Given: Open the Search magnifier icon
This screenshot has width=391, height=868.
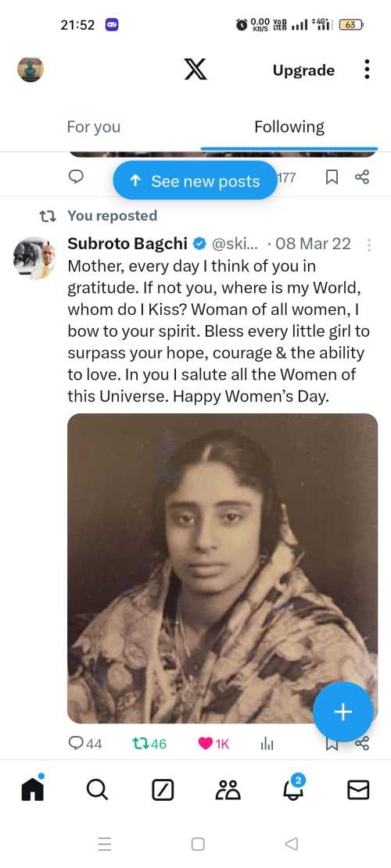Looking at the screenshot, I should pos(98,789).
